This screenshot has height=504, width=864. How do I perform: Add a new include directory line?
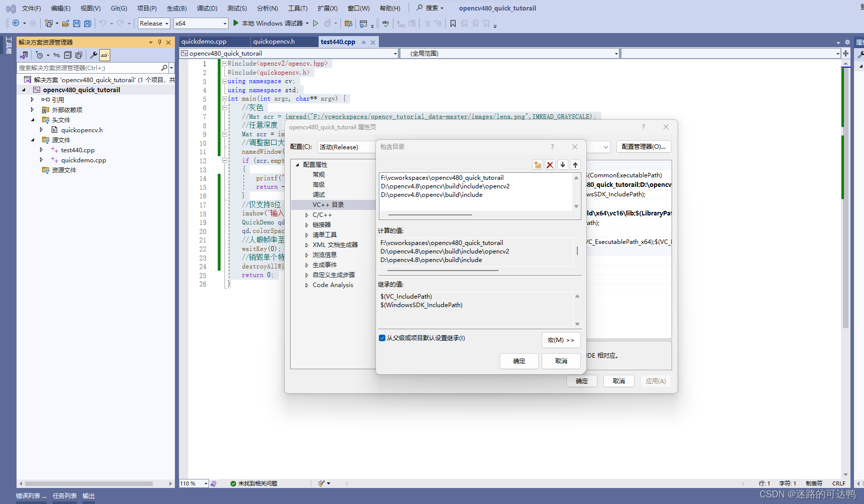(x=537, y=164)
